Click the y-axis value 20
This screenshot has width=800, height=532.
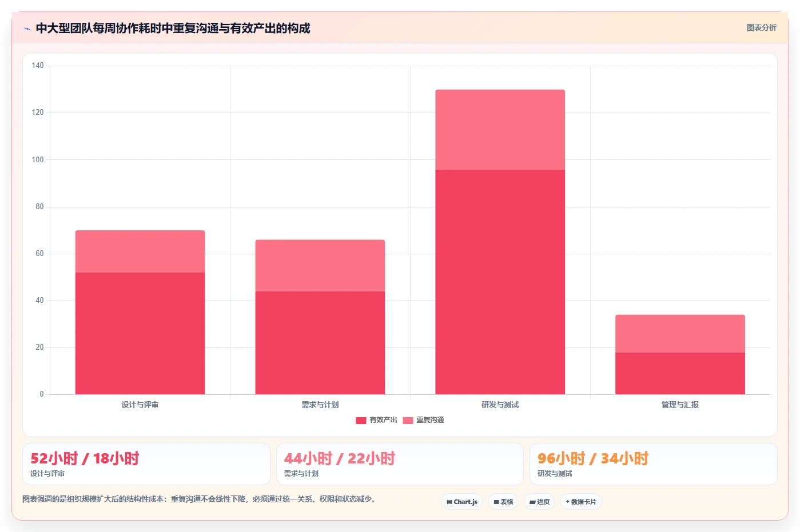[x=39, y=347]
